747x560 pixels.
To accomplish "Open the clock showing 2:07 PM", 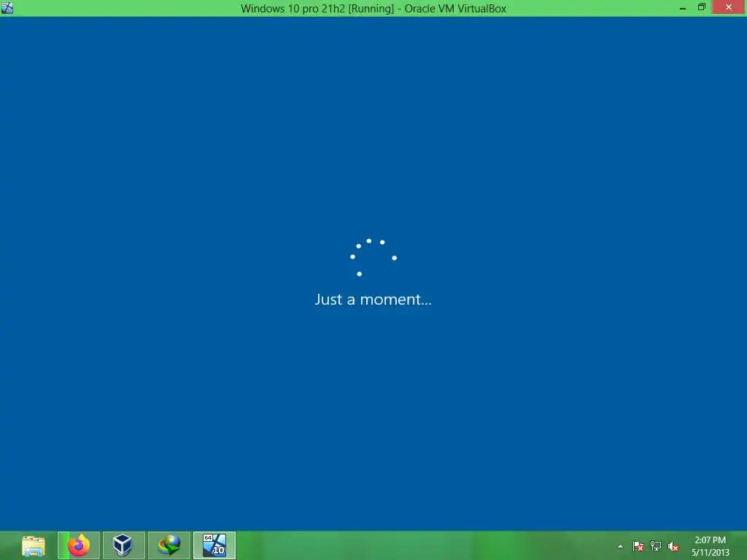I will click(711, 546).
